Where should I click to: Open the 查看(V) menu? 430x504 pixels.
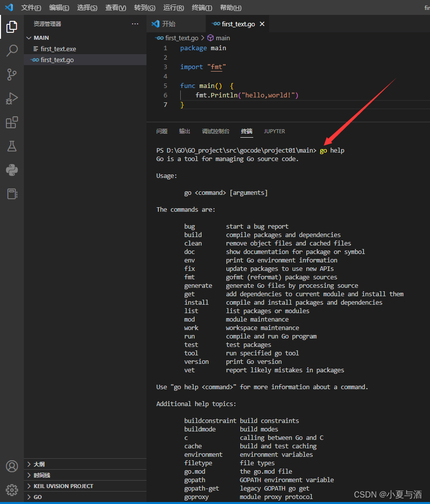tap(116, 7)
